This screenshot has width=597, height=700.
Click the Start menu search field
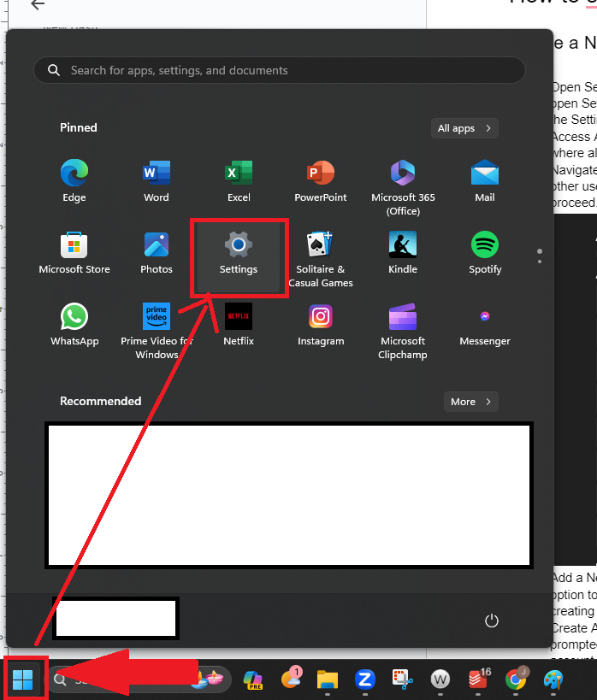click(280, 70)
